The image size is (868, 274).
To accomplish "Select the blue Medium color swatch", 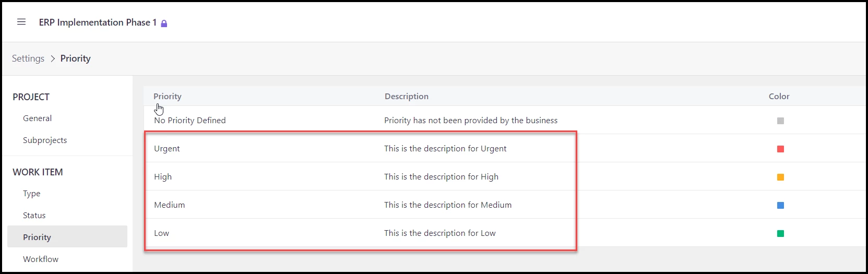I will 780,205.
